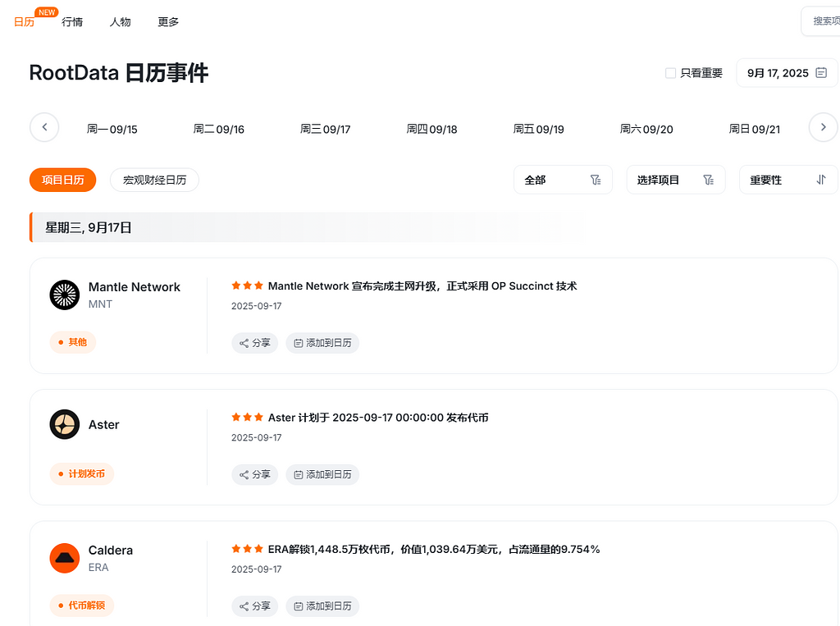Click the Mantle Network logo icon

(x=65, y=295)
